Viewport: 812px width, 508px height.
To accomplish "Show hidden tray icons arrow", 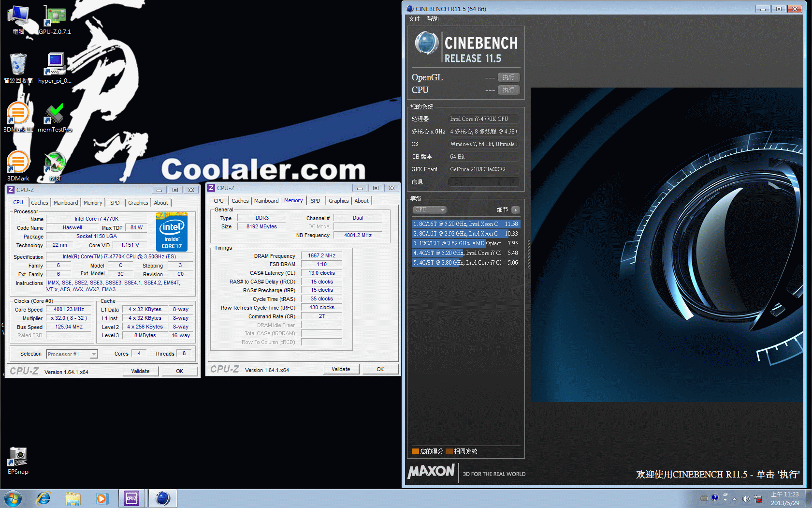I will pos(735,498).
